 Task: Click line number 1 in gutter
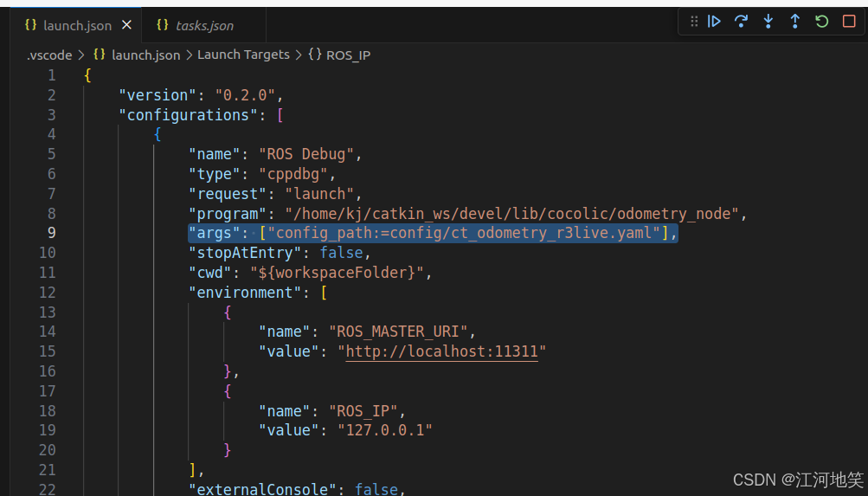pyautogui.click(x=51, y=75)
